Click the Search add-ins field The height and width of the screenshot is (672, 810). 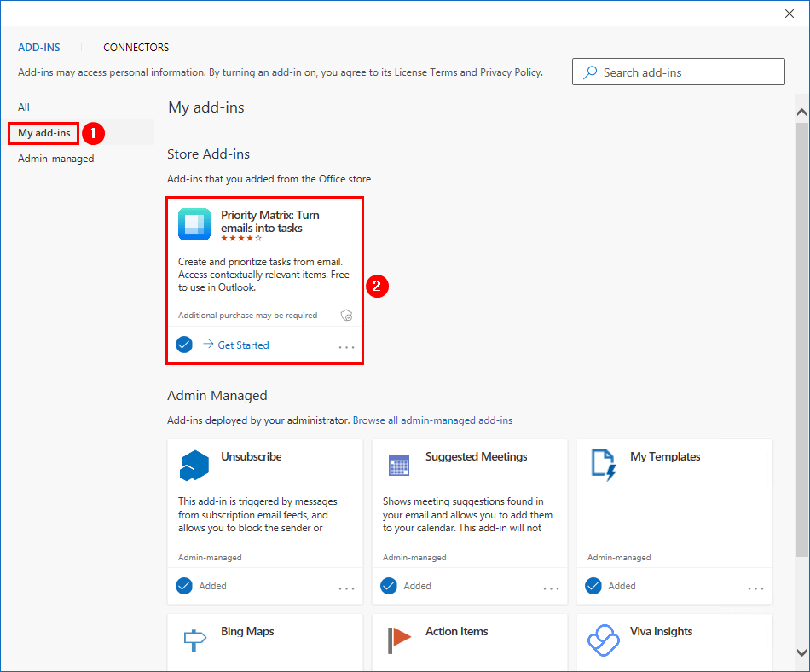tap(679, 72)
